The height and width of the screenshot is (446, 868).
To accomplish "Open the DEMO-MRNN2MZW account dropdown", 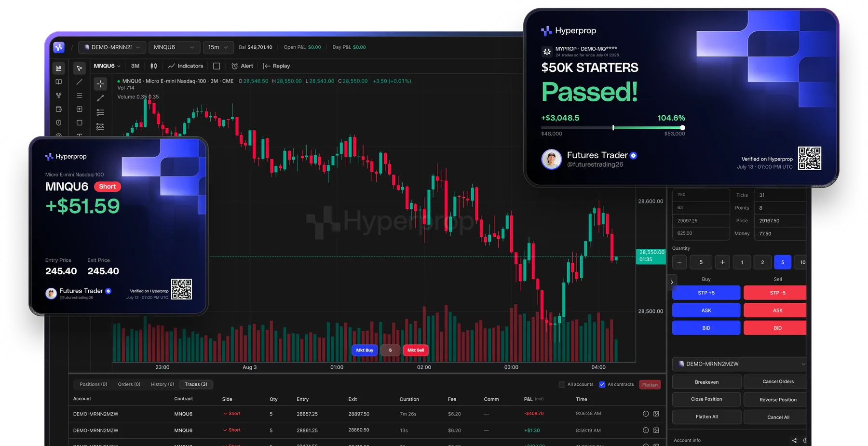I will point(739,364).
